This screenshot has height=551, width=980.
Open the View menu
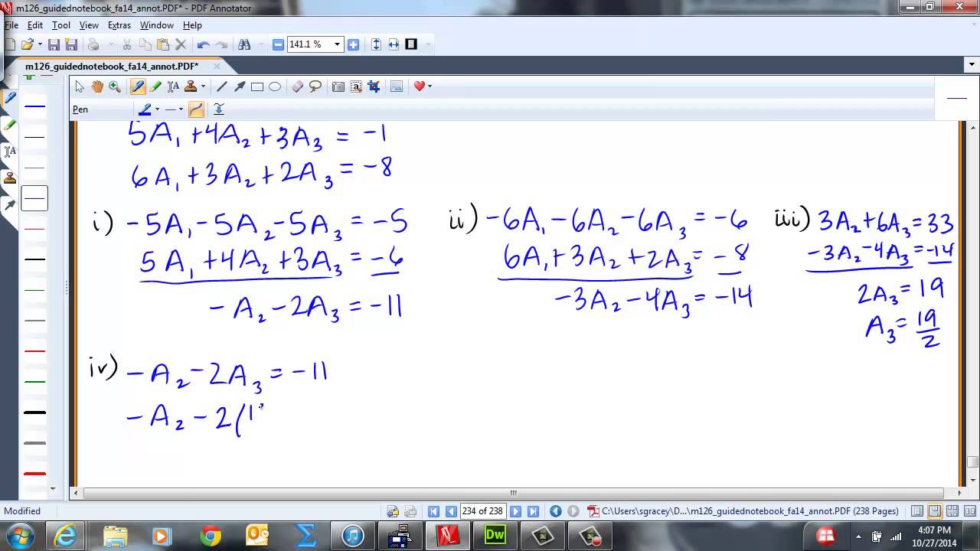tap(89, 25)
